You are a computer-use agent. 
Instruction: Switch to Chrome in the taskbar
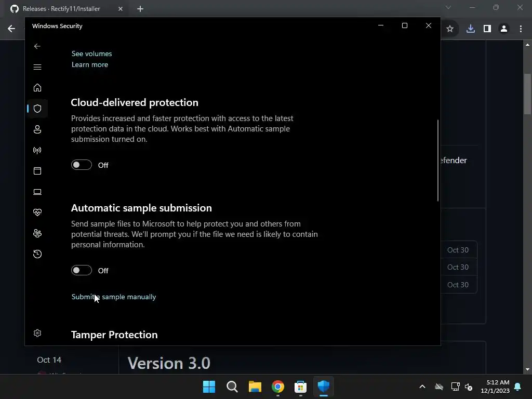pyautogui.click(x=278, y=387)
